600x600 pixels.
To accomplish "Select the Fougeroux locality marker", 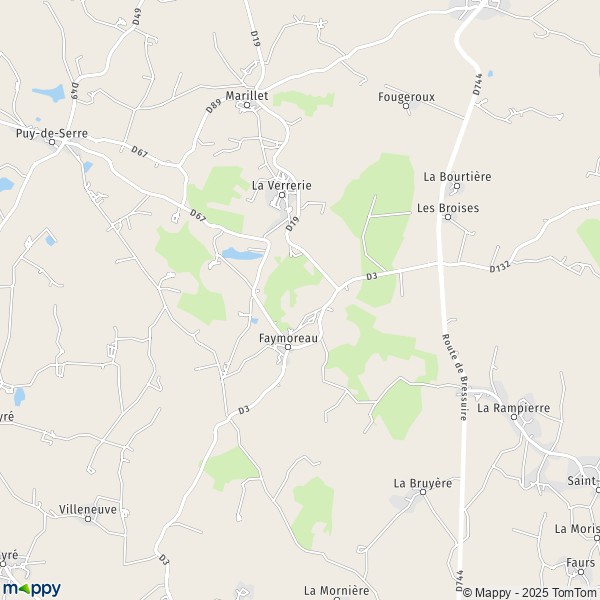I will (406, 106).
